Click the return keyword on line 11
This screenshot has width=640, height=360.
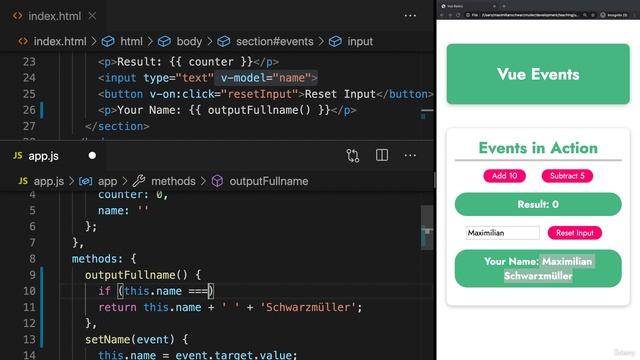117,307
